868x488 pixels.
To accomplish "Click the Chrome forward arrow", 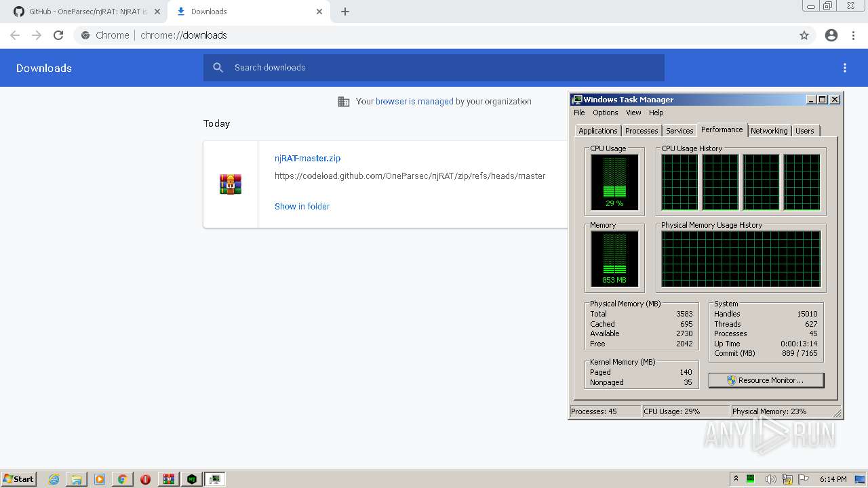I will [37, 35].
